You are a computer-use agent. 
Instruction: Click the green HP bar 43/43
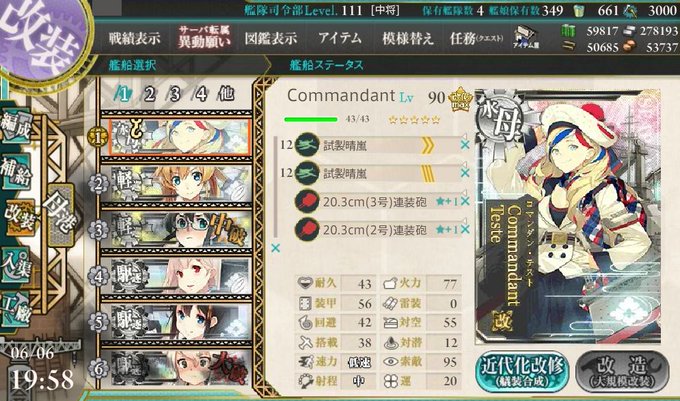click(311, 119)
